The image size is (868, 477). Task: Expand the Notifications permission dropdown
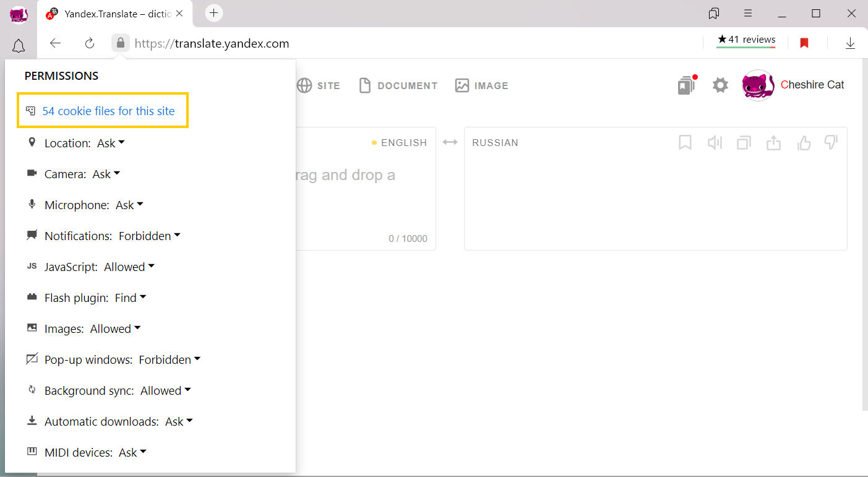point(149,236)
